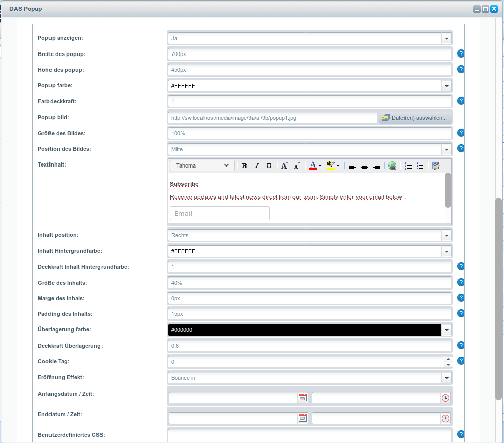
Task: Click the Höhe des popup field
Action: point(310,70)
